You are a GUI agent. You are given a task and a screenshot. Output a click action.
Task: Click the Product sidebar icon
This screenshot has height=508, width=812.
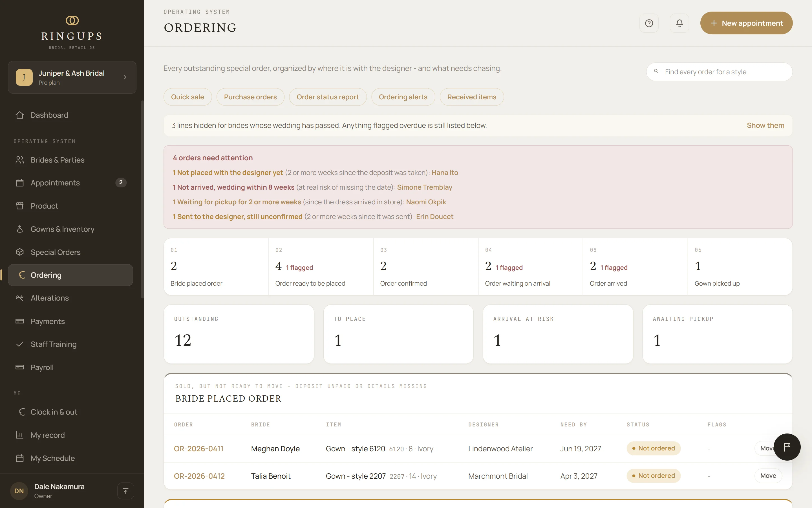(x=20, y=206)
